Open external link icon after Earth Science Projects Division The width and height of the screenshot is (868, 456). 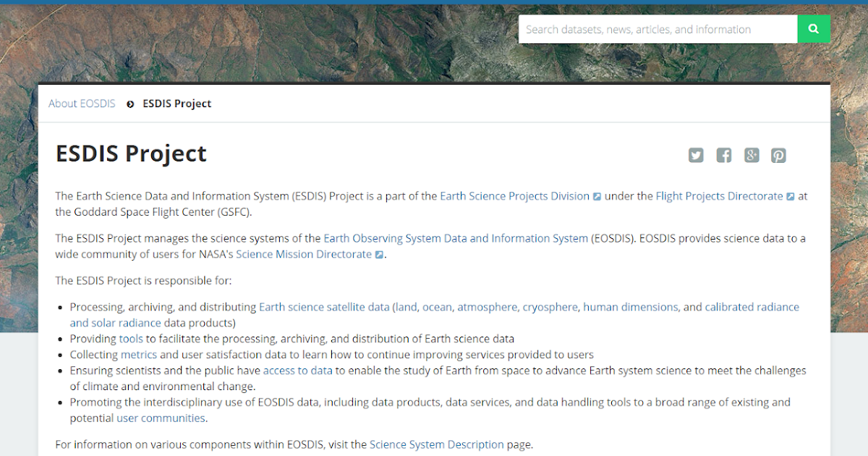click(597, 195)
